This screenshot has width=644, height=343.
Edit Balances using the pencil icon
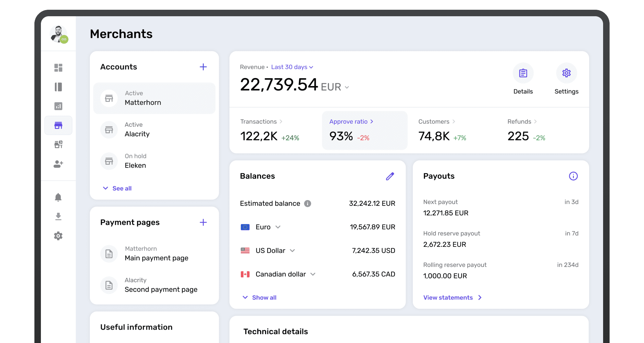pyautogui.click(x=390, y=176)
